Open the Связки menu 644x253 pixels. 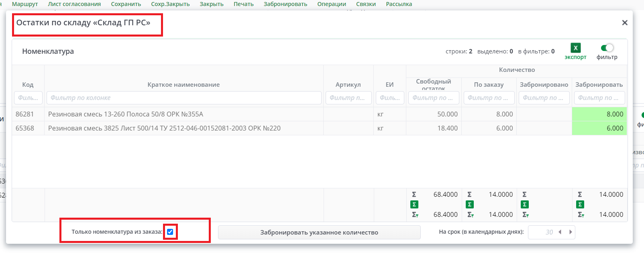(x=366, y=4)
